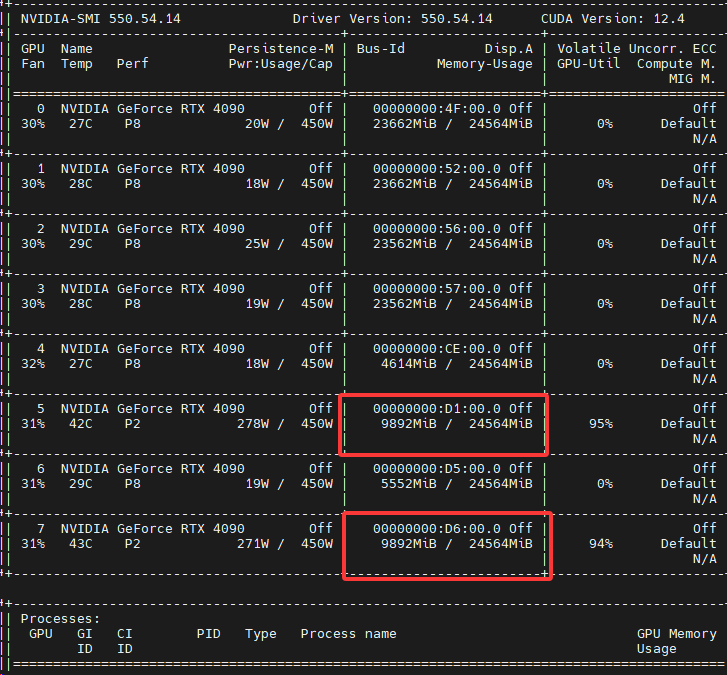This screenshot has width=727, height=675.
Task: Click CUDA Version: 12.4 text
Action: pyautogui.click(x=612, y=19)
